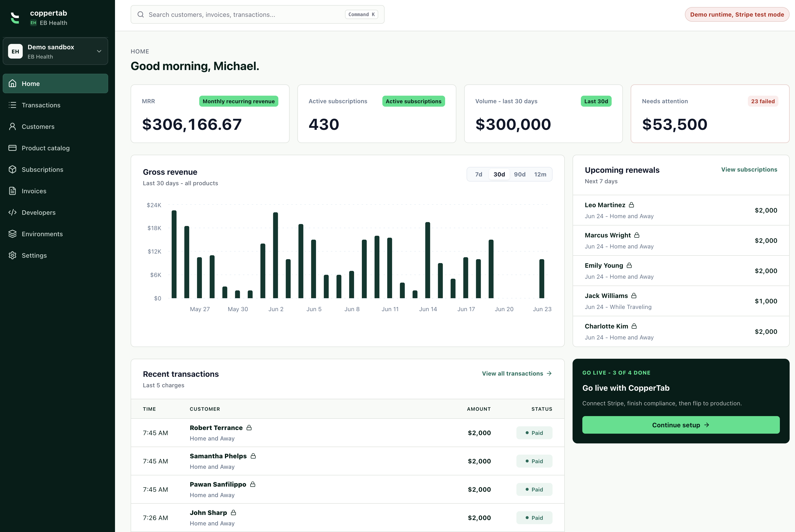Click the Product catalog card icon
Viewport: 795px width, 532px height.
click(x=12, y=148)
